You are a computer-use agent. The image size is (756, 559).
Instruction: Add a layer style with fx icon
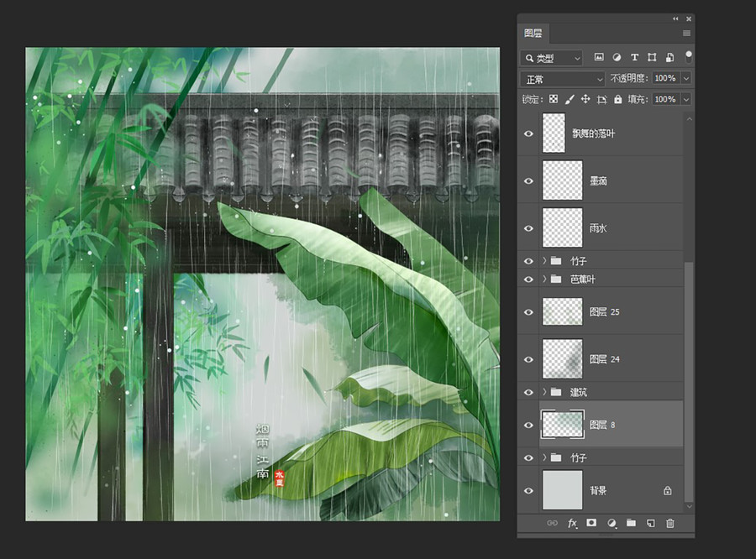point(572,524)
